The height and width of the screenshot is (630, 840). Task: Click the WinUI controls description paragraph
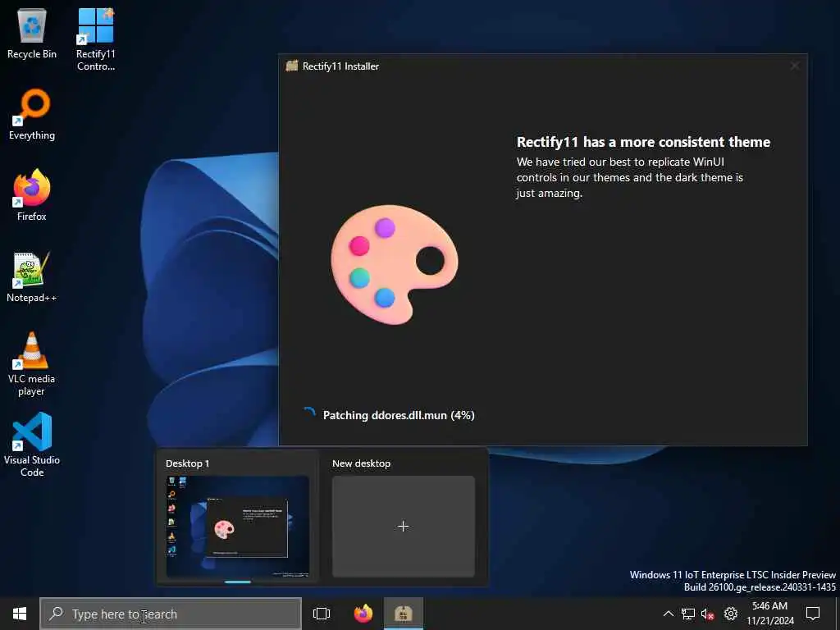coord(629,177)
